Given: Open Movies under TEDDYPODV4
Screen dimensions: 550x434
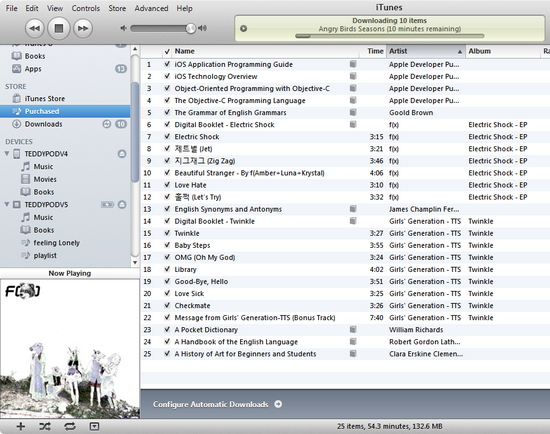Looking at the screenshot, I should 45,179.
